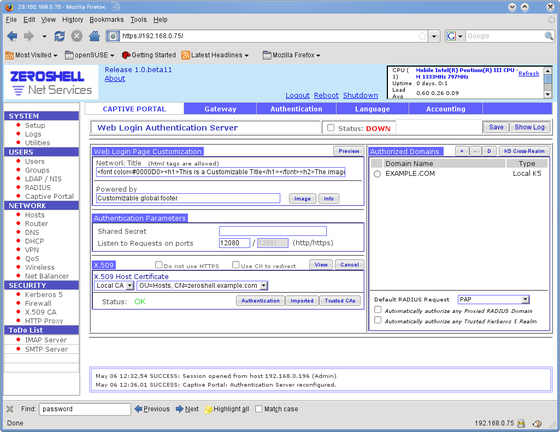Open the Most Visited bookmarks folder icon
Screen dimensions: 560x432
click(x=10, y=55)
